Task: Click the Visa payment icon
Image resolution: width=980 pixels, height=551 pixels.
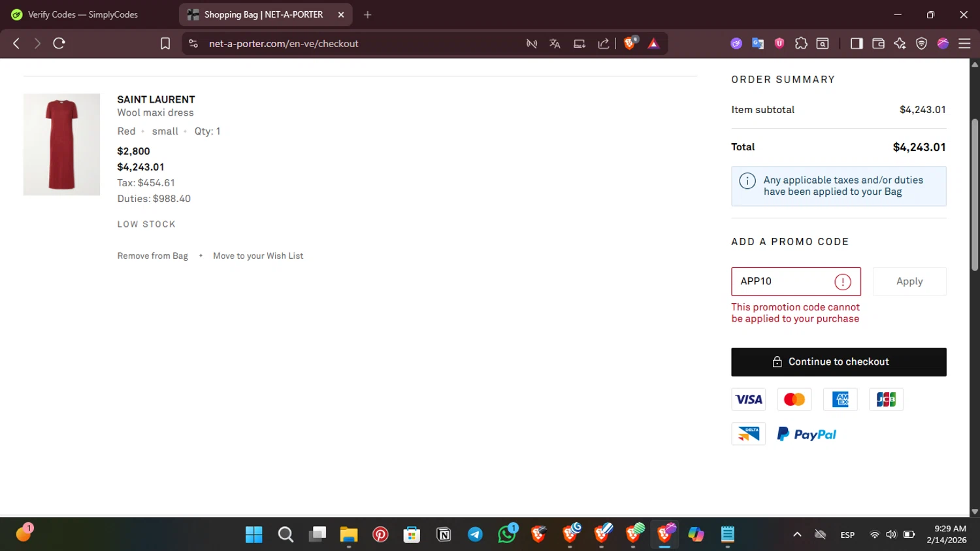Action: point(749,399)
